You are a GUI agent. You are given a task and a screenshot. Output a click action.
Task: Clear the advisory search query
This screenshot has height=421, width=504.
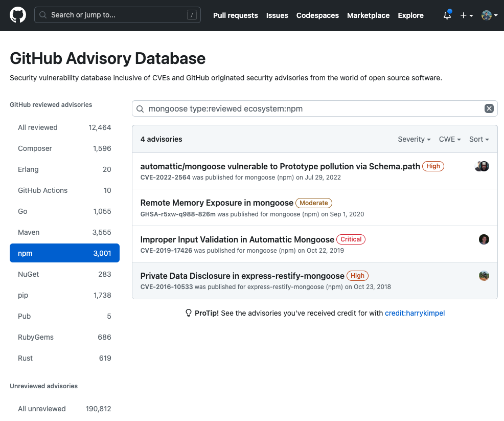[489, 108]
